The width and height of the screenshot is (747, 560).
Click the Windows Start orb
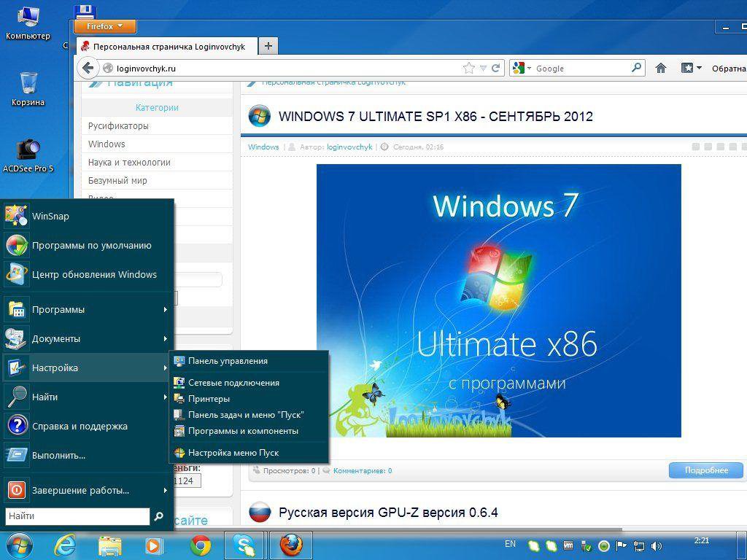coord(19,545)
